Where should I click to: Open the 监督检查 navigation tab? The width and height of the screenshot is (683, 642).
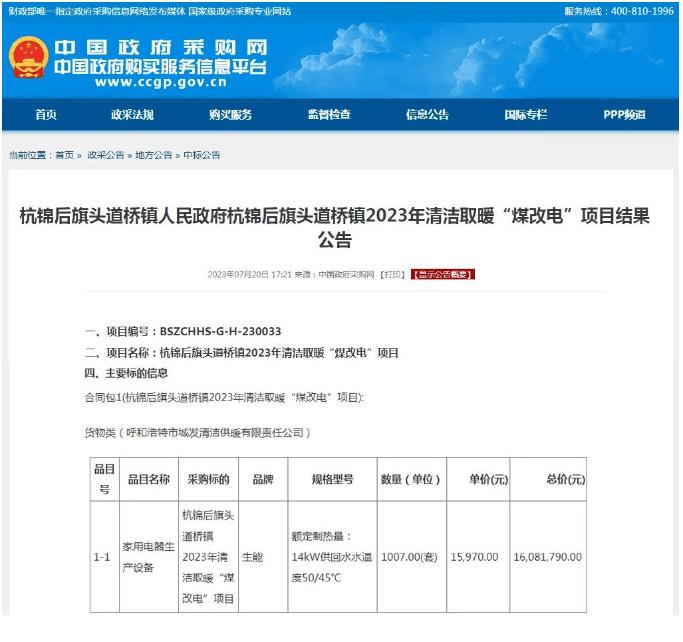pyautogui.click(x=329, y=115)
